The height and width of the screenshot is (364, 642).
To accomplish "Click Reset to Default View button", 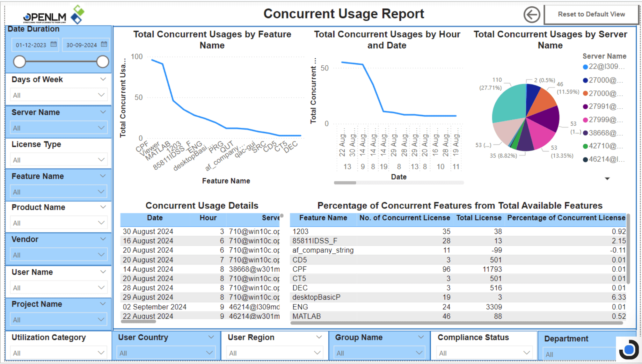I will [x=591, y=14].
